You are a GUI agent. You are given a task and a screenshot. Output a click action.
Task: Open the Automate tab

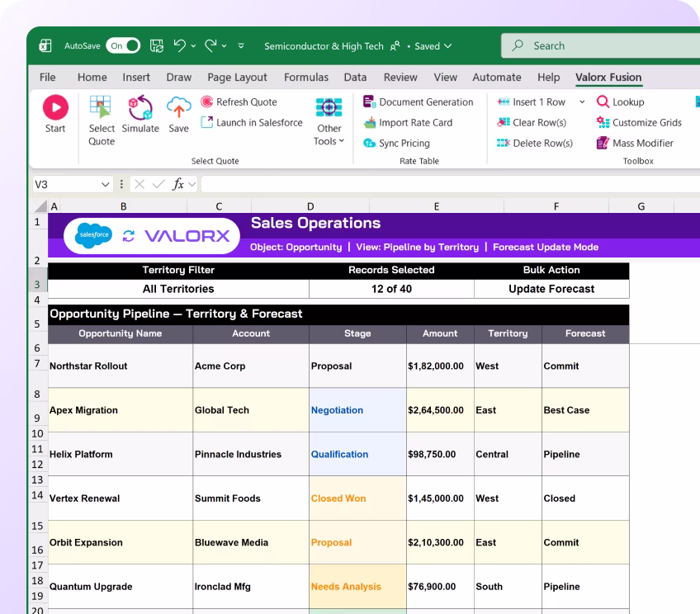click(x=497, y=78)
